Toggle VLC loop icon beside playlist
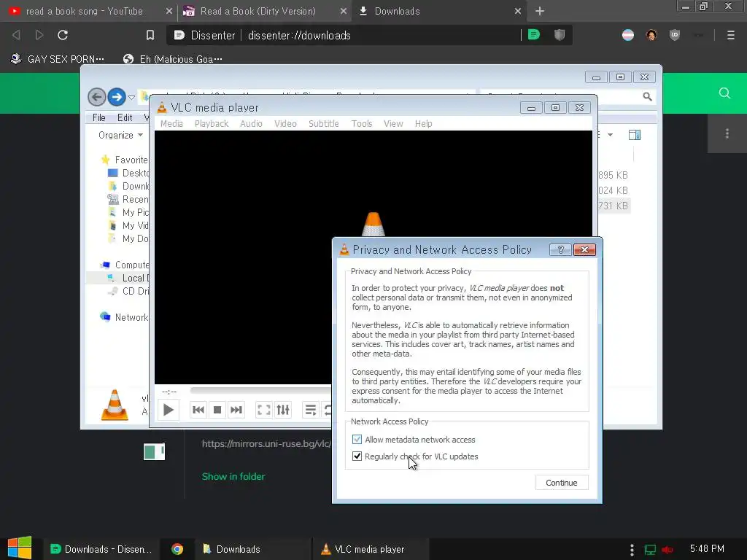The width and height of the screenshot is (747, 560). pos(327,410)
